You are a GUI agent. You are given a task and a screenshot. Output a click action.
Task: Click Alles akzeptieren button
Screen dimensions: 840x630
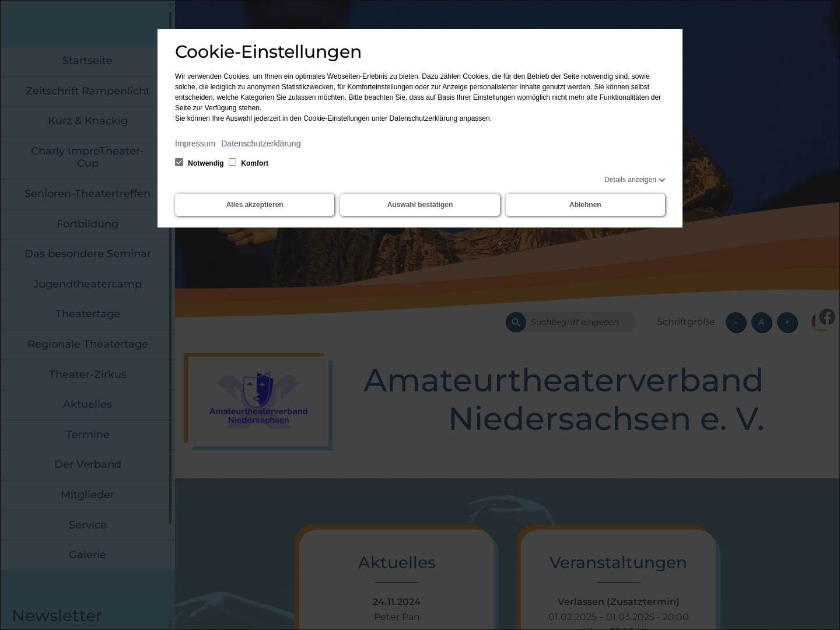(255, 205)
